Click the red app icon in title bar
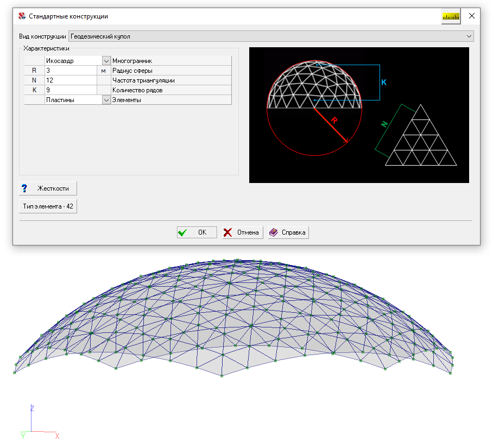This screenshot has height=448, width=499. pos(22,16)
